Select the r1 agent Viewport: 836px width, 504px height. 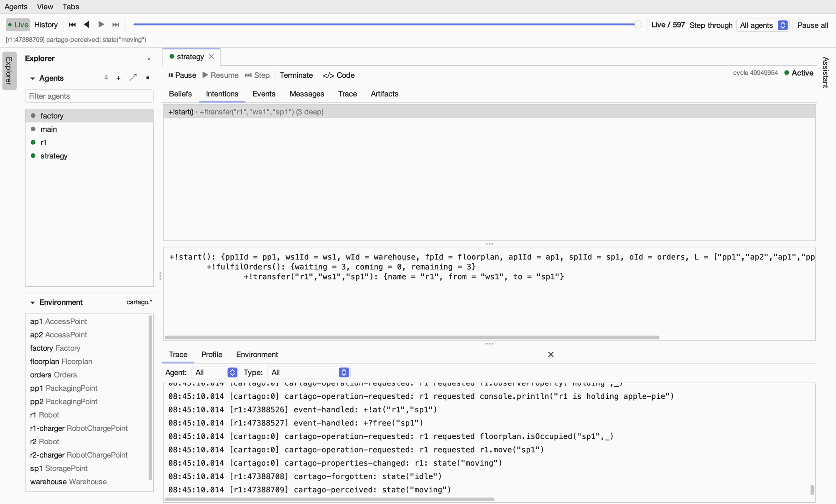coord(89,143)
